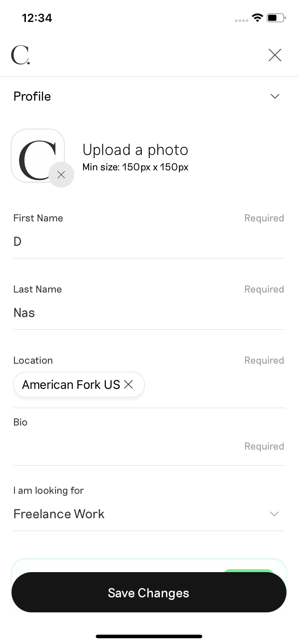Tap the C. logo in the header
Screen dimensions: 298x644
click(21, 55)
